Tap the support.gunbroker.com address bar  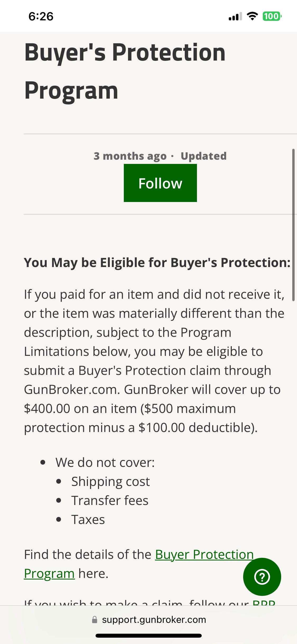154,620
